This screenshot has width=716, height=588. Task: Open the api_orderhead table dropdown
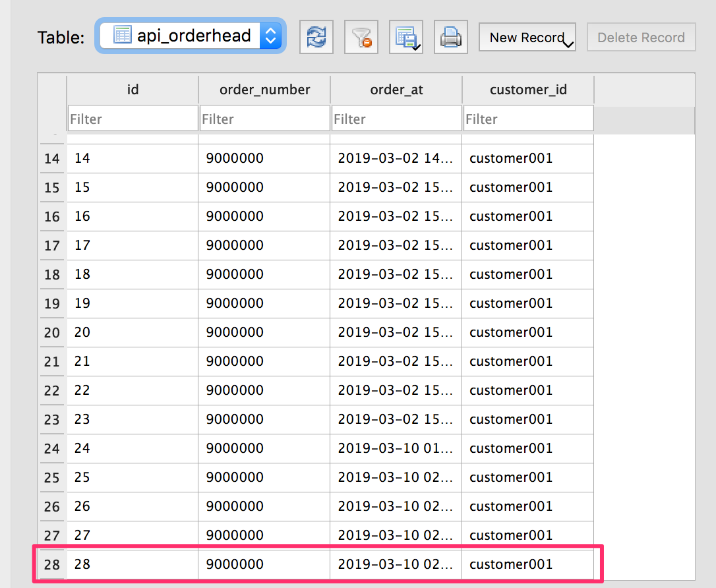(x=191, y=36)
